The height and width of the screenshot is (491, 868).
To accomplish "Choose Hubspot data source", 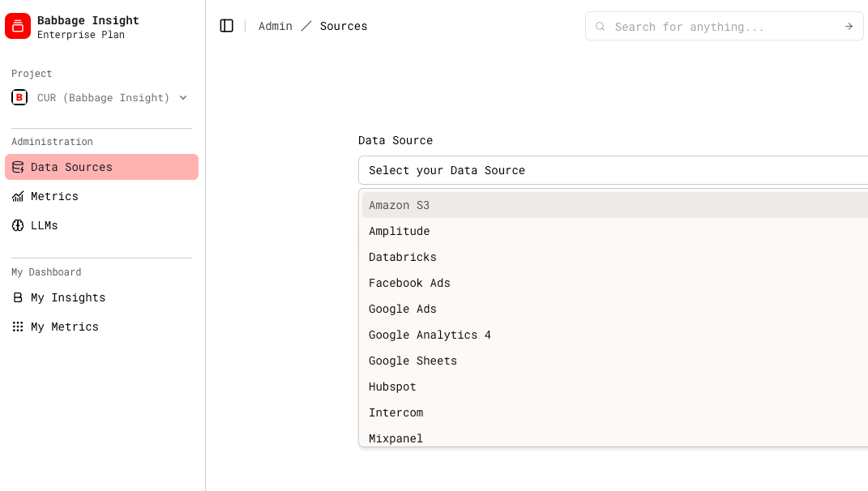I will click(615, 387).
